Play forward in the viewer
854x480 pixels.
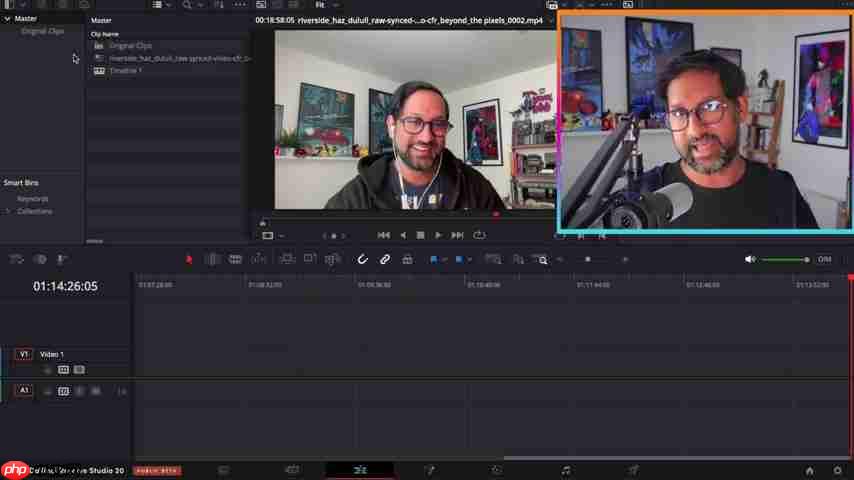[x=438, y=235]
